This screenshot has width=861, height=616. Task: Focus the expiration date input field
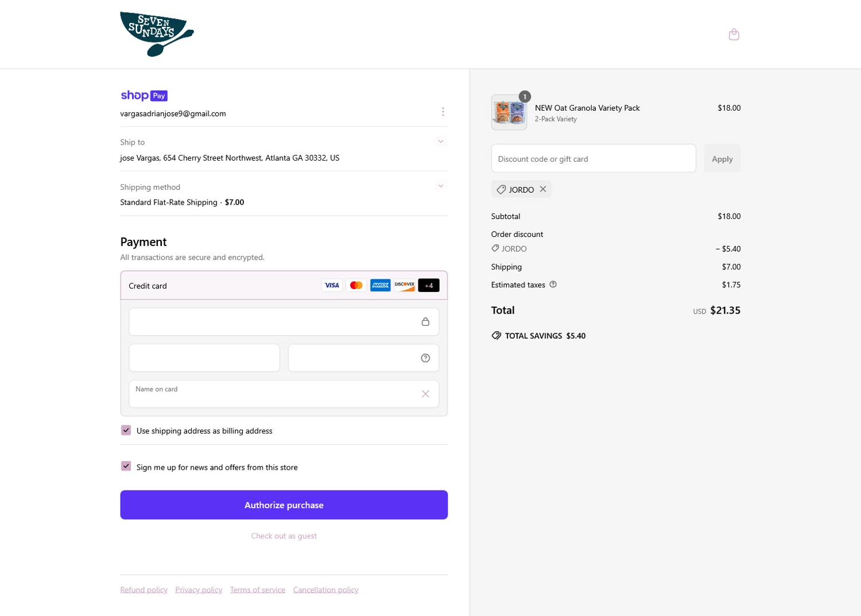click(x=204, y=358)
